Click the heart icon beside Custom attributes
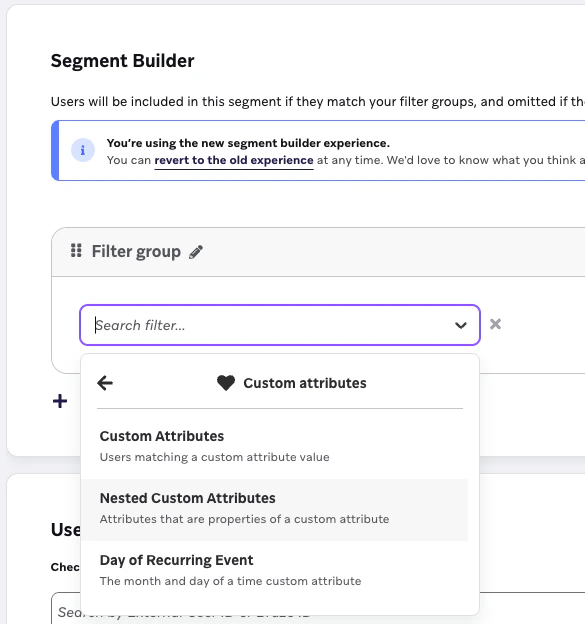This screenshot has height=624, width=585. click(226, 383)
